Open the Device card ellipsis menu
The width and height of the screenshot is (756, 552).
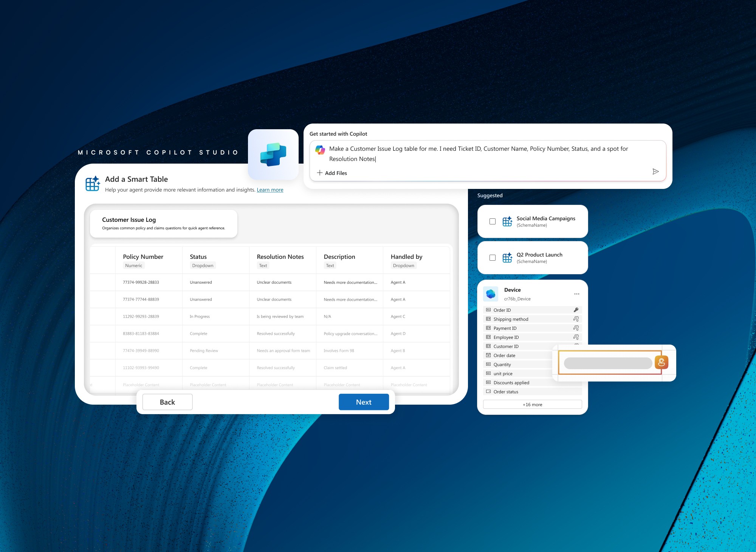(x=576, y=294)
